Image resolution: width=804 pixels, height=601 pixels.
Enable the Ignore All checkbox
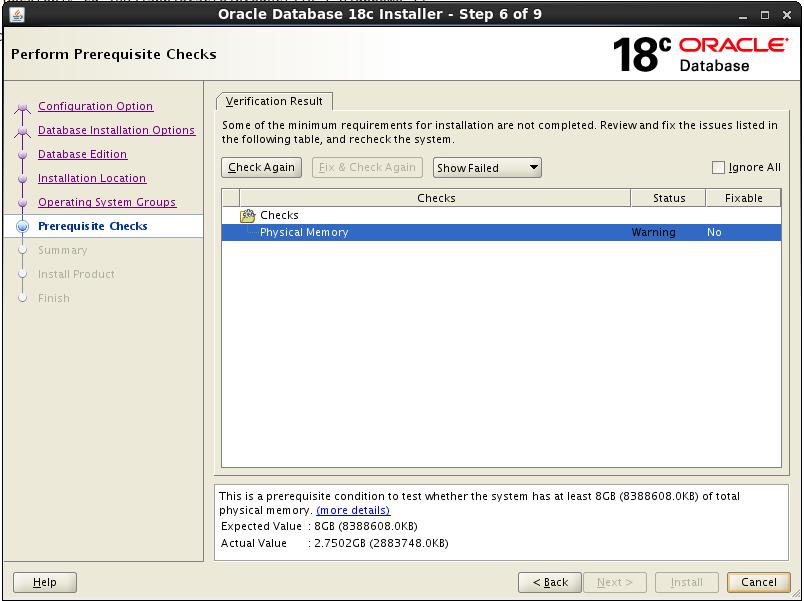(718, 168)
